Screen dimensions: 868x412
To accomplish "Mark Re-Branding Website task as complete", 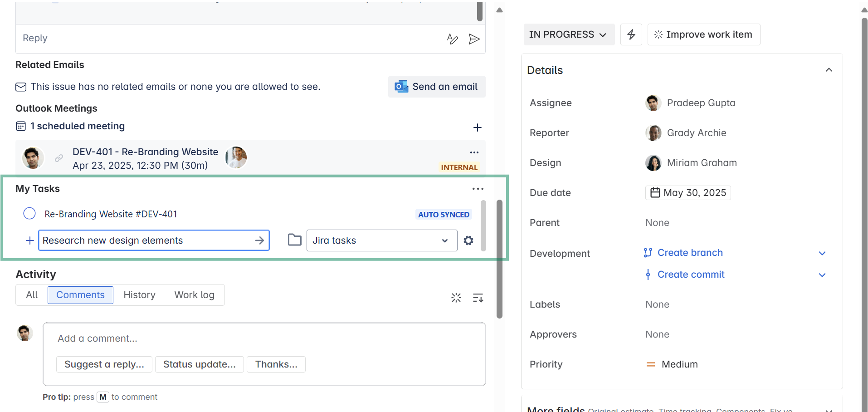I will [x=29, y=213].
